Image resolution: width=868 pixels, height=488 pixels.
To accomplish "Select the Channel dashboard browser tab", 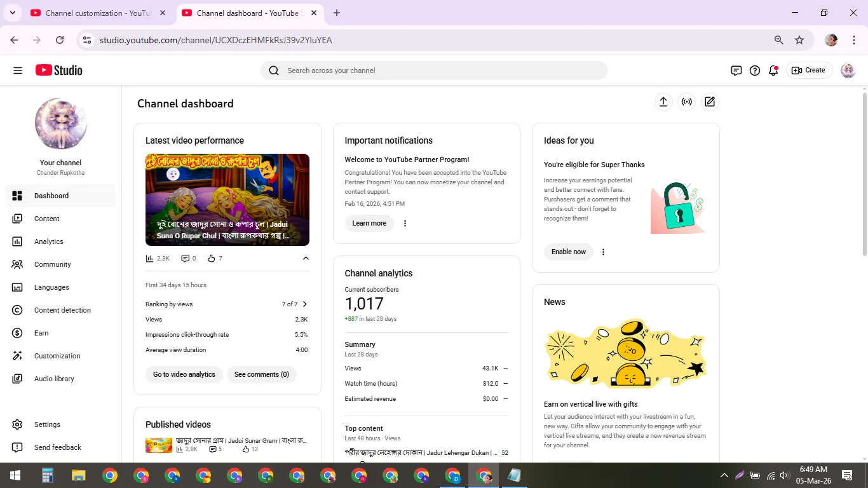I will point(249,13).
